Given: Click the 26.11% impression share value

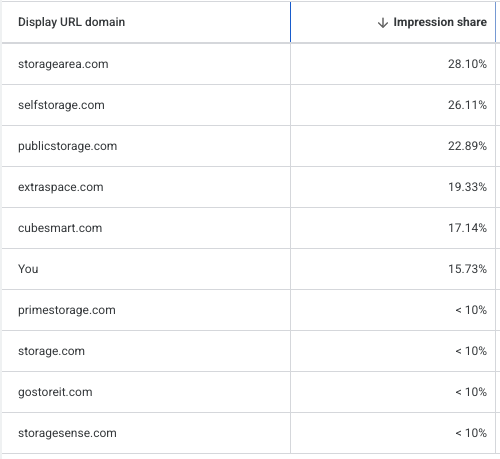Looking at the screenshot, I should tap(467, 105).
